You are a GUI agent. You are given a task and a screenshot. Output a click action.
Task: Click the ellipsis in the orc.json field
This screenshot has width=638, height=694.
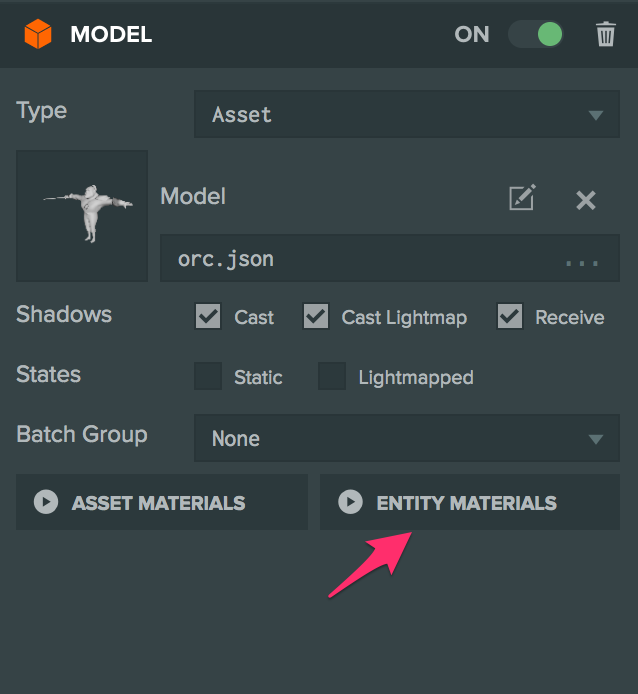tap(581, 262)
